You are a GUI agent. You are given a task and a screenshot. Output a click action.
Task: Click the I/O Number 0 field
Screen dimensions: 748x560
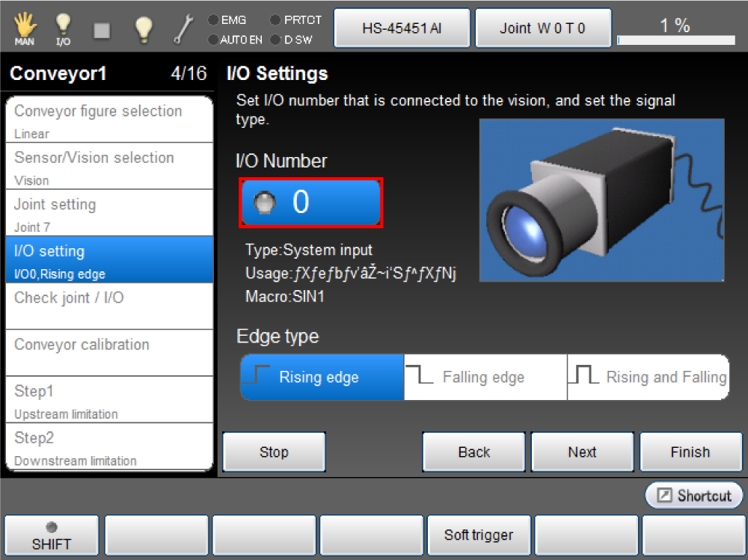pyautogui.click(x=310, y=203)
